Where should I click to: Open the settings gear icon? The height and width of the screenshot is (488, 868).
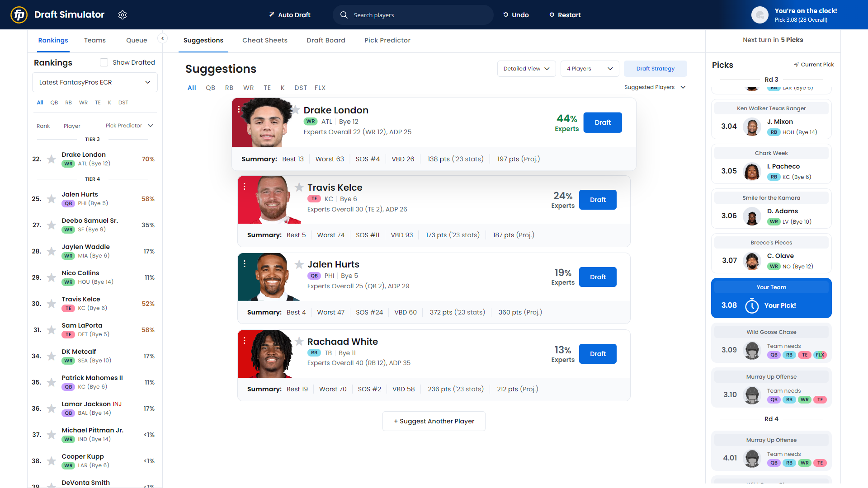tap(123, 15)
